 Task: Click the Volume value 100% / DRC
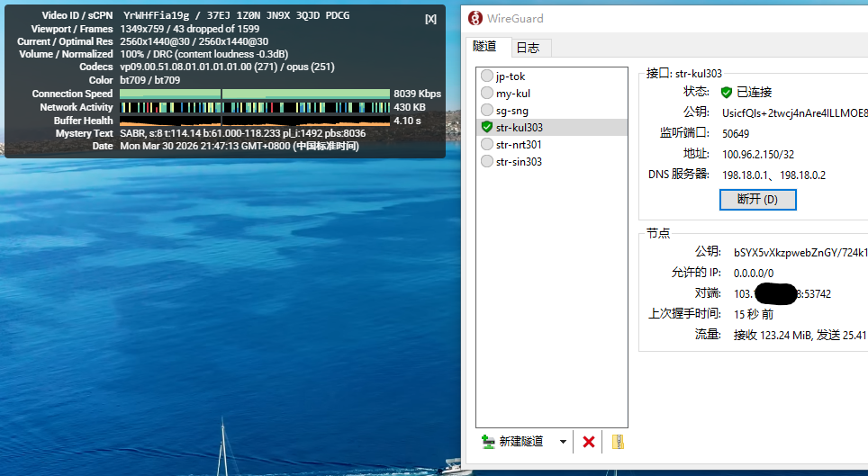(x=203, y=54)
